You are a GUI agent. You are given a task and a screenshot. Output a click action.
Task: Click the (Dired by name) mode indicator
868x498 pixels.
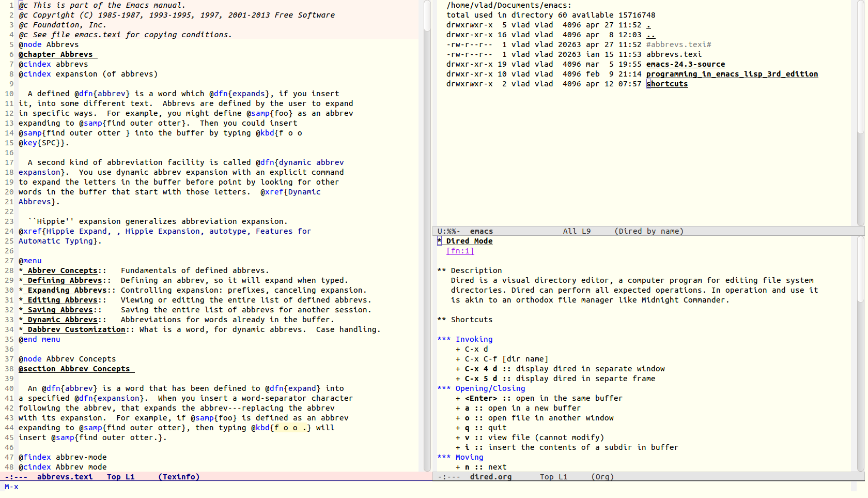649,231
